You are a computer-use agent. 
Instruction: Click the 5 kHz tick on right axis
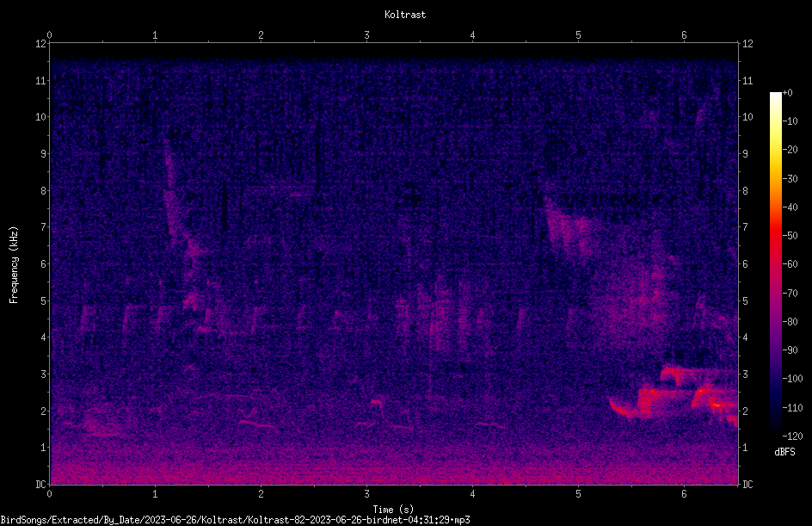point(745,300)
